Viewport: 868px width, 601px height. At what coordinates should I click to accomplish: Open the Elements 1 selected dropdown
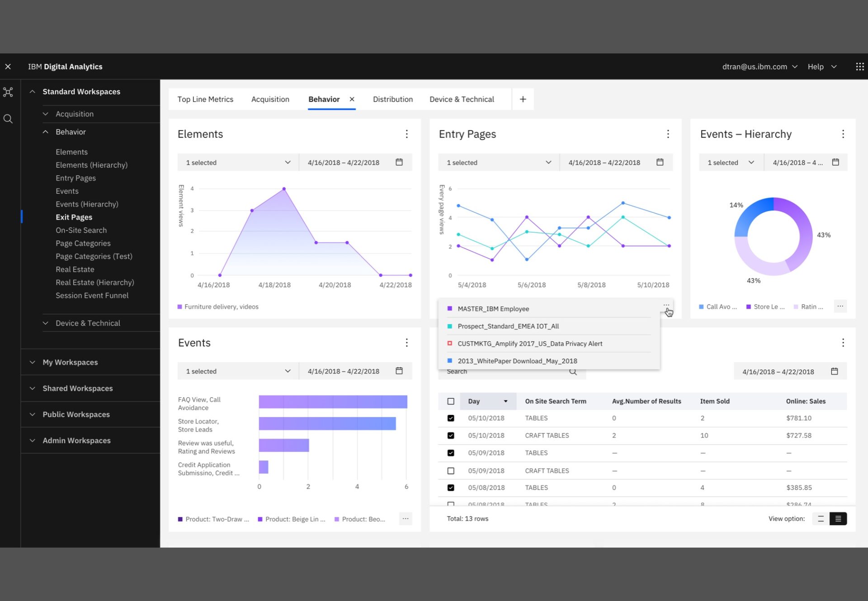point(238,163)
